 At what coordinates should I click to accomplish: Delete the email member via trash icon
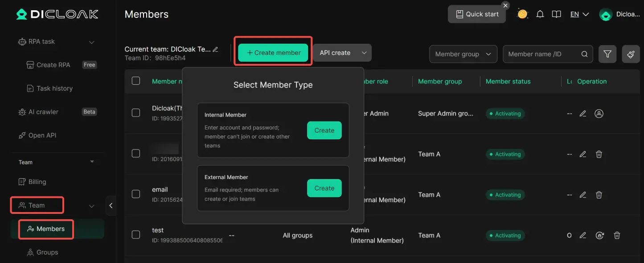(599, 195)
